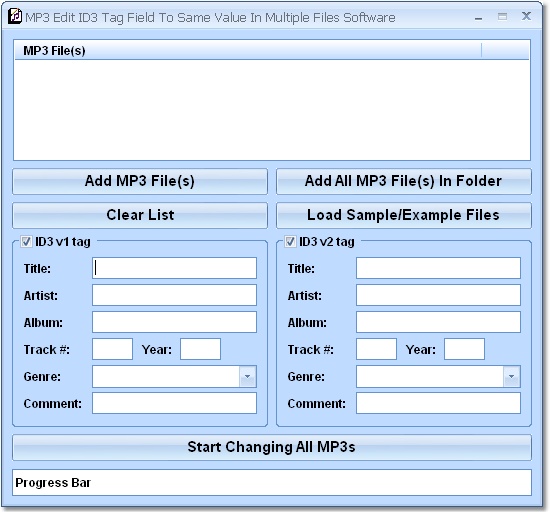The width and height of the screenshot is (550, 514).
Task: Expand the ID3 v2 Genre dropdown arrow
Action: click(x=511, y=376)
